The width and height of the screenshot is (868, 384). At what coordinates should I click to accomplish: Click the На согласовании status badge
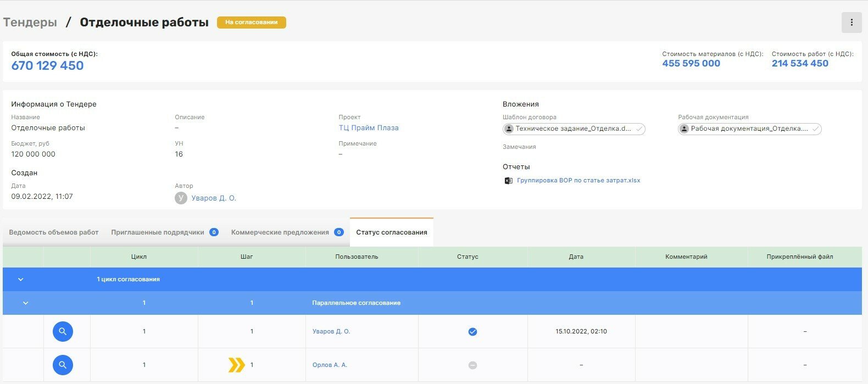(x=251, y=23)
